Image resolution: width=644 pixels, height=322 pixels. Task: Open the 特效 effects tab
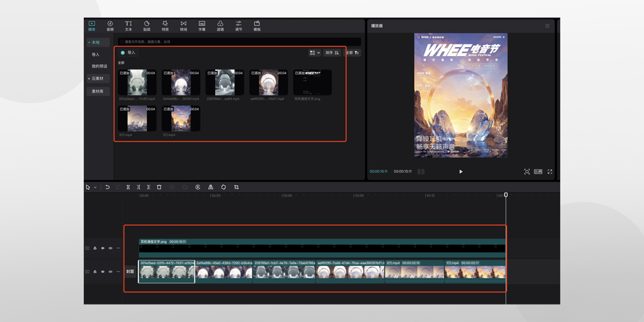click(x=165, y=26)
